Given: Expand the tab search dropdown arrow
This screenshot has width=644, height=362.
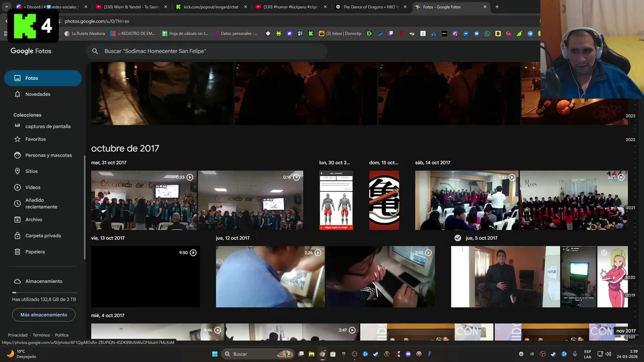Looking at the screenshot, I should [6, 7].
